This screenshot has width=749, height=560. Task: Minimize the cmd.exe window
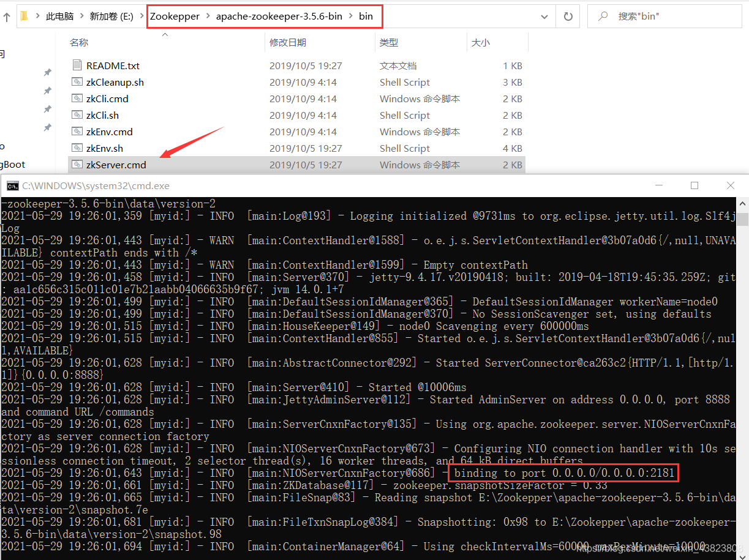click(x=658, y=185)
